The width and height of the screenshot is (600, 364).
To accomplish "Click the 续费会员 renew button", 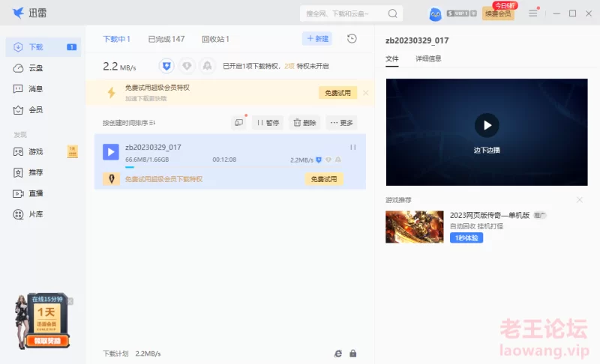I will click(498, 13).
